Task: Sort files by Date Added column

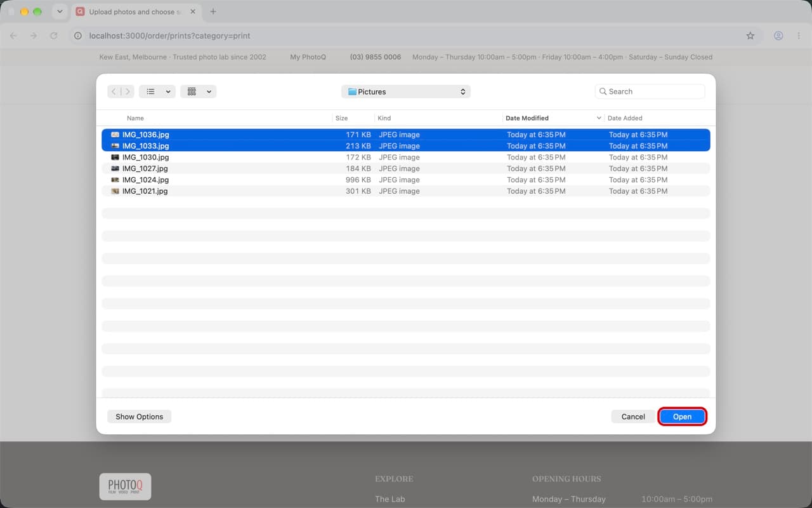Action: pos(625,118)
